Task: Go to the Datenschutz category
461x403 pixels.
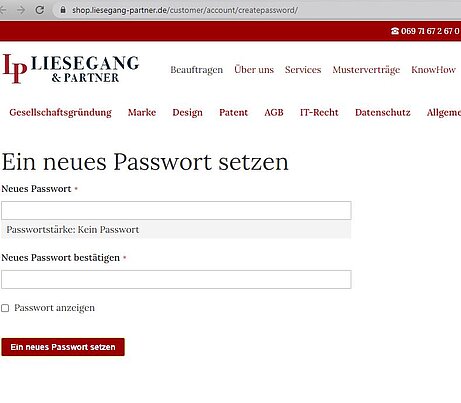Action: (383, 112)
